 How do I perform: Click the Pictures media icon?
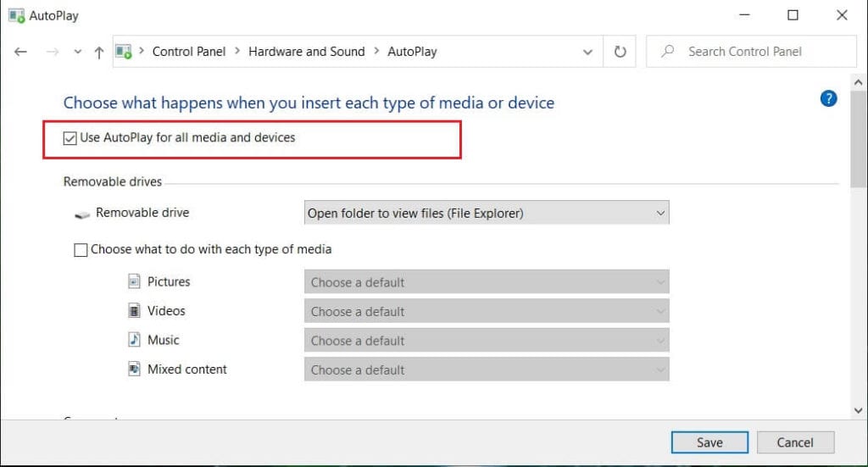[x=134, y=281]
